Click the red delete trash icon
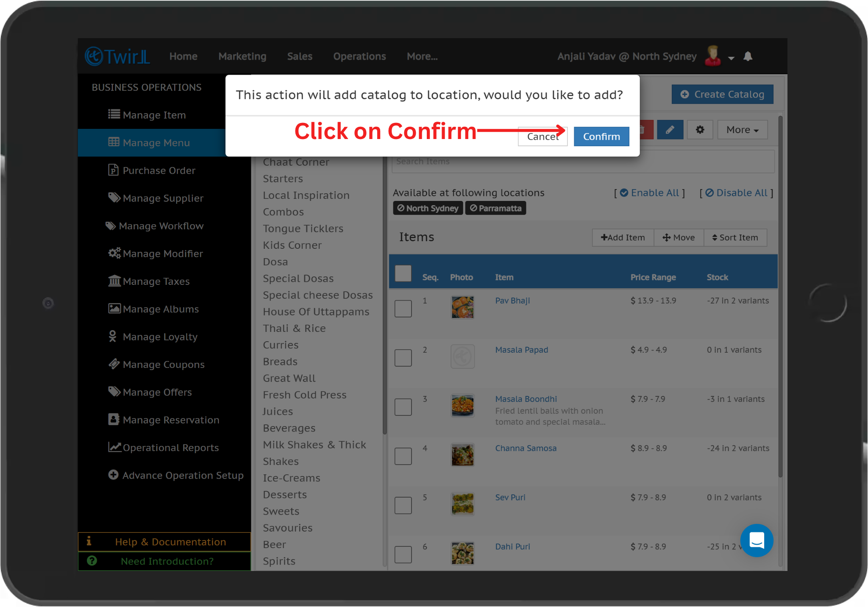 click(644, 130)
